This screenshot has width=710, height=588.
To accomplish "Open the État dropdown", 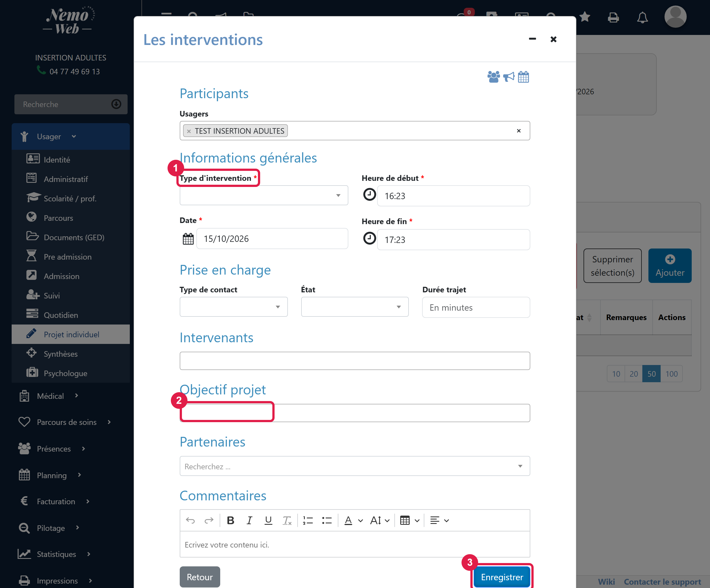I will coord(355,307).
